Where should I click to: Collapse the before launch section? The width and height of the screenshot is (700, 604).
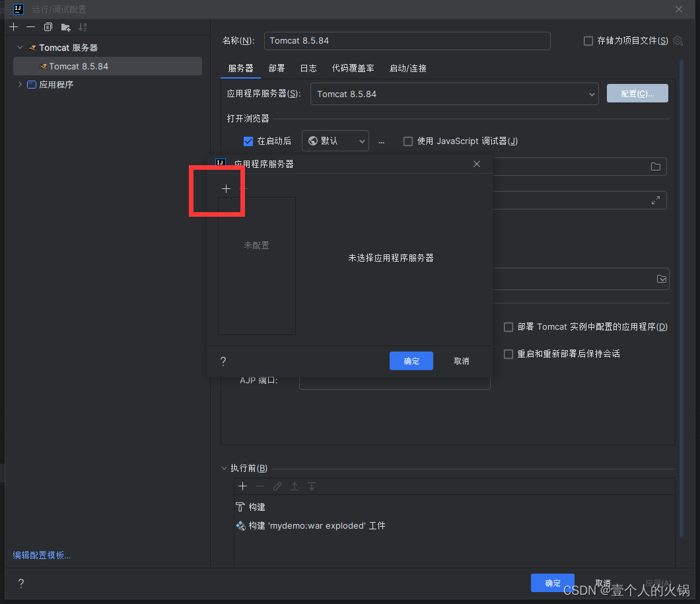[x=224, y=468]
